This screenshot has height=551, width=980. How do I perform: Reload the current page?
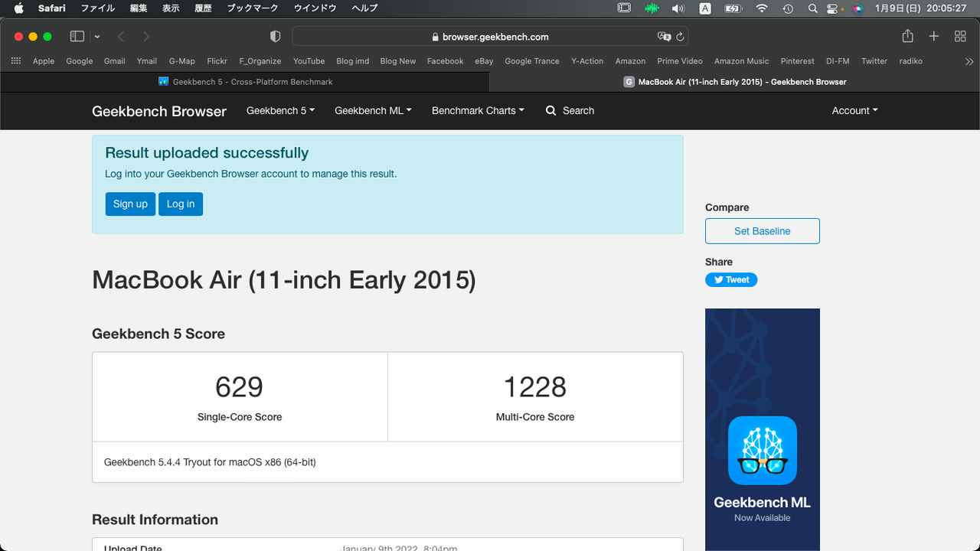coord(680,36)
